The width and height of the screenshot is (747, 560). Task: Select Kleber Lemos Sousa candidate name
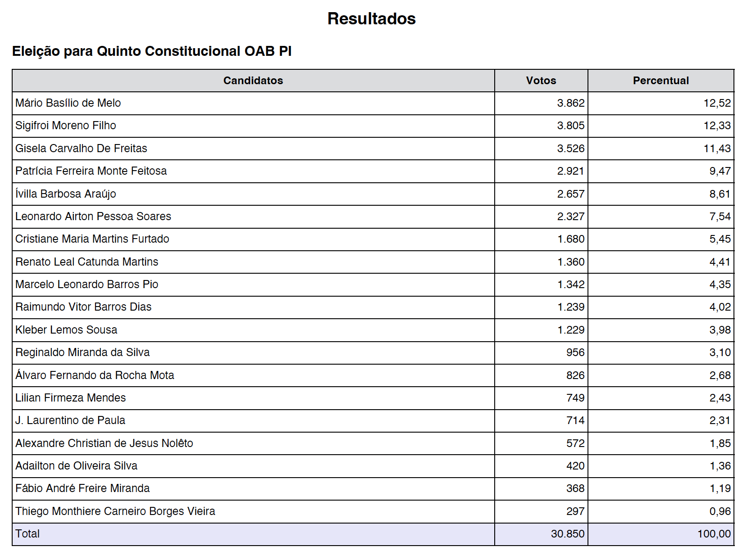click(x=66, y=330)
